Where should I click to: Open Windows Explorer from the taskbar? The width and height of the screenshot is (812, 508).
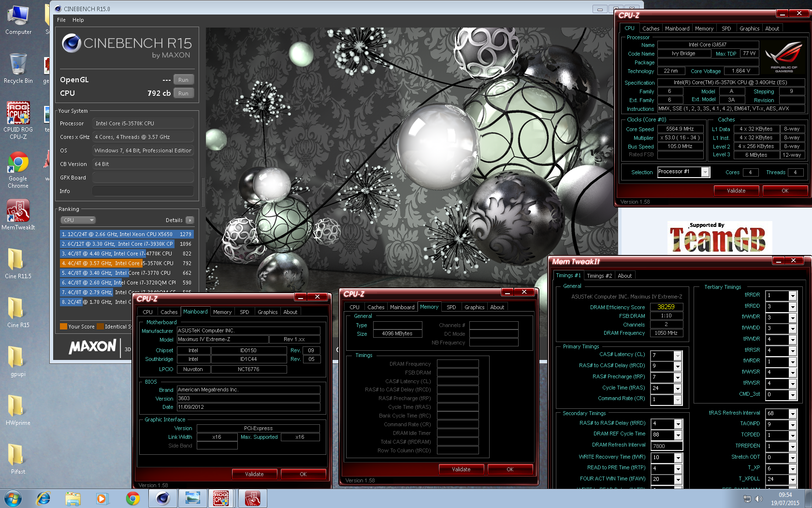pos(73,498)
